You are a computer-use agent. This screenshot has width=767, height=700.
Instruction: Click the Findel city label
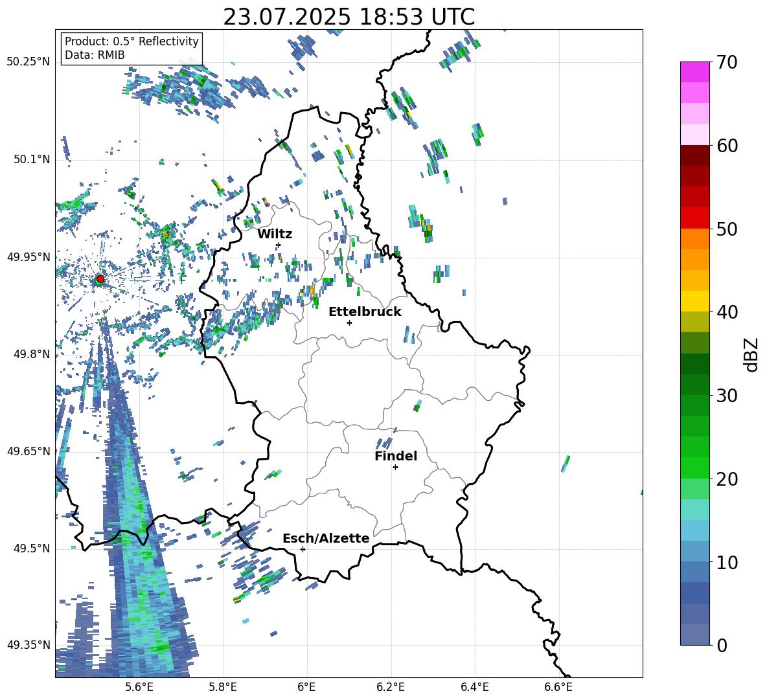396,456
